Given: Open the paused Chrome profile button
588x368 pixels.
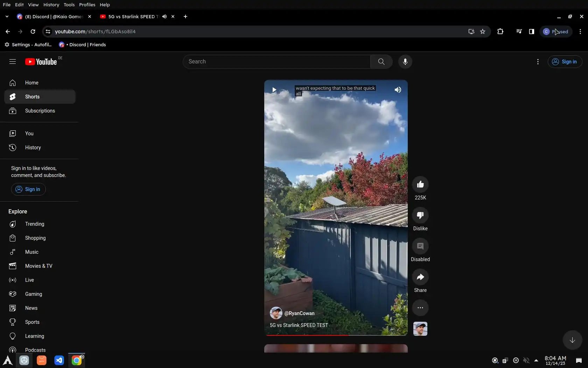Looking at the screenshot, I should (x=556, y=32).
